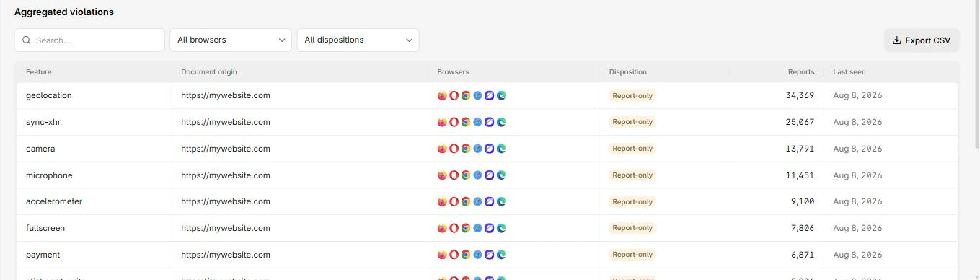Image resolution: width=980 pixels, height=280 pixels.
Task: Click the 13,791 reports count
Action: pyautogui.click(x=800, y=149)
